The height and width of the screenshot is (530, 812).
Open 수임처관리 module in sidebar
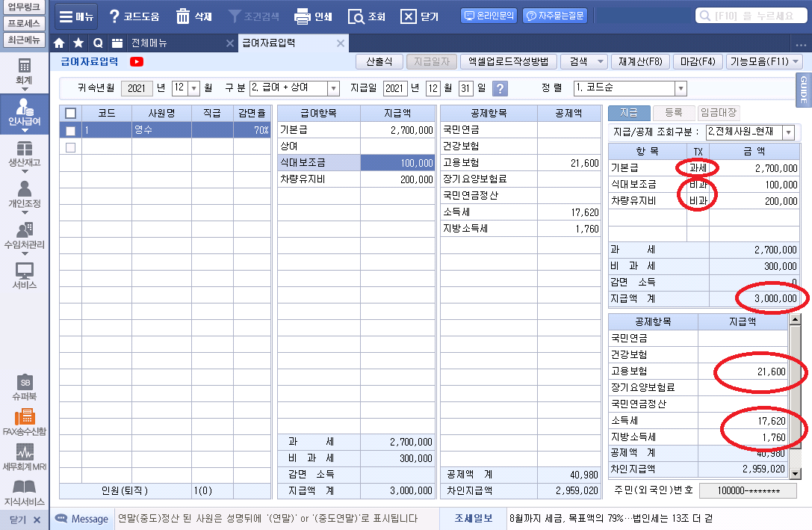[x=25, y=236]
